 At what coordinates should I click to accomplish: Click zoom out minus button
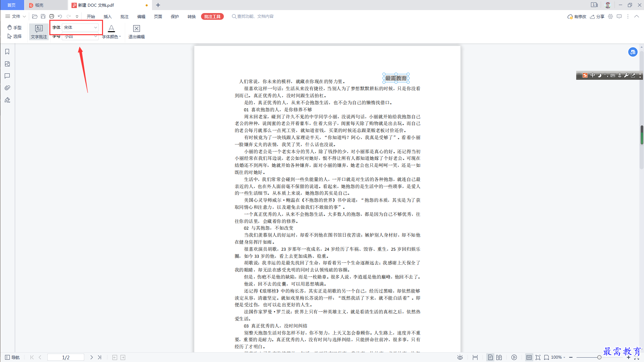(571, 357)
